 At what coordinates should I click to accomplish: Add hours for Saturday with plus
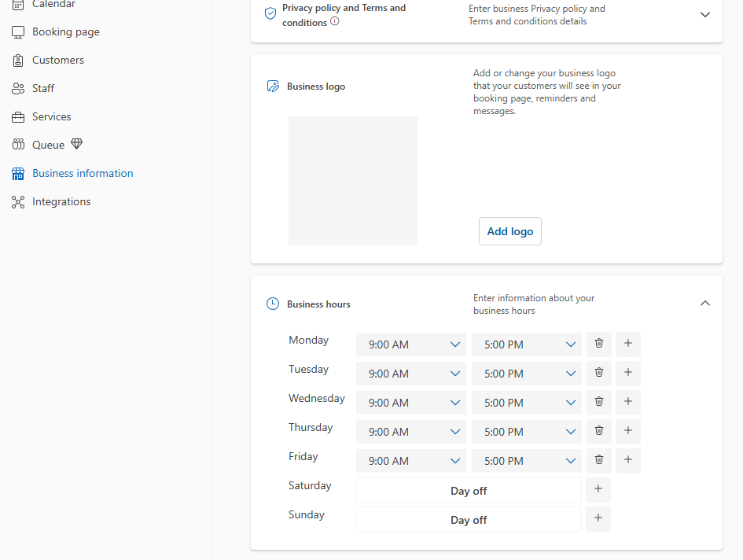click(x=598, y=490)
